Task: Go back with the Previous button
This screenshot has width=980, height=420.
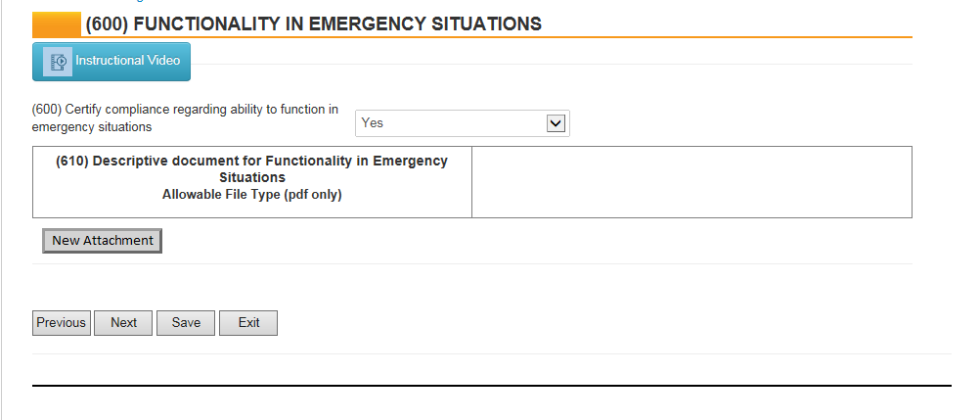Action: (x=62, y=323)
